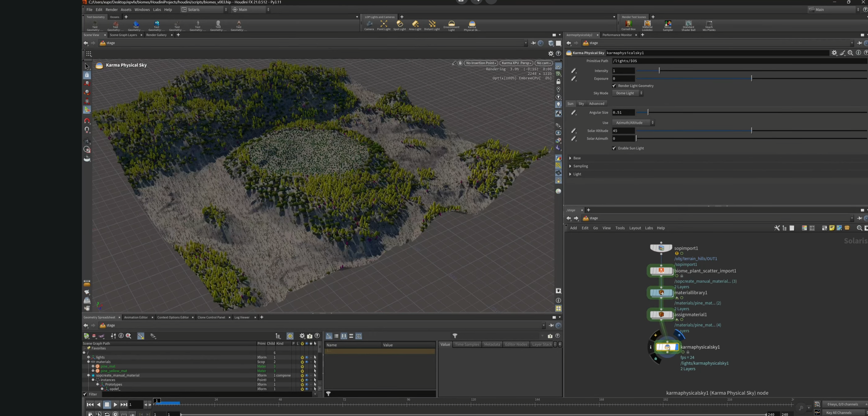Click the Spot Light shelf tool
This screenshot has height=416, width=868.
click(400, 25)
